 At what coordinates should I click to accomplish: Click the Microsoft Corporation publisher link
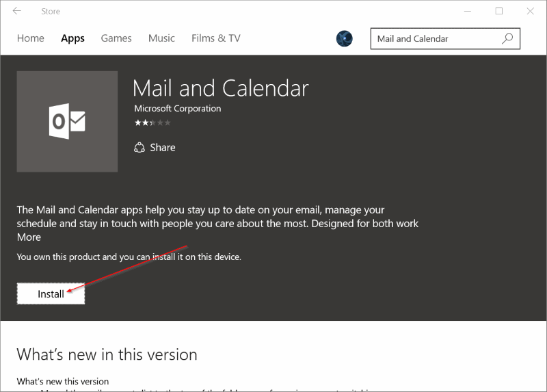[178, 109]
